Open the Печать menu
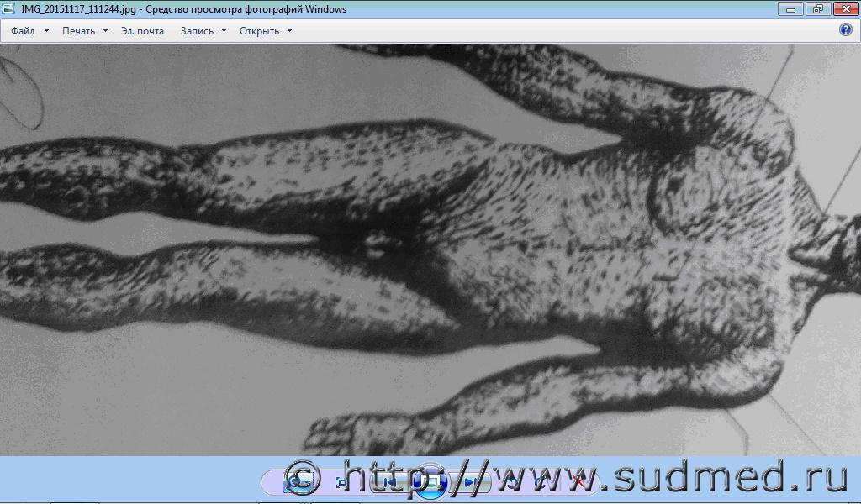Viewport: 861px width, 504px height. tap(78, 31)
